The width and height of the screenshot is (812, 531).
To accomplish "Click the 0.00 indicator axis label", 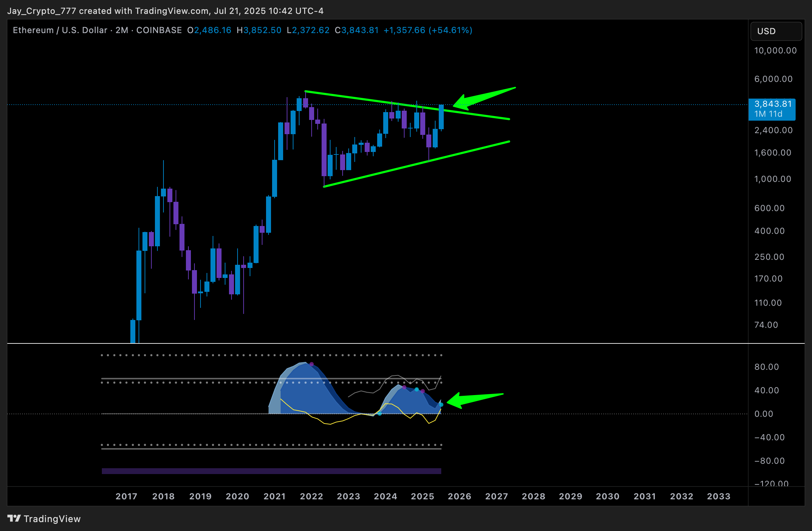I will point(764,414).
